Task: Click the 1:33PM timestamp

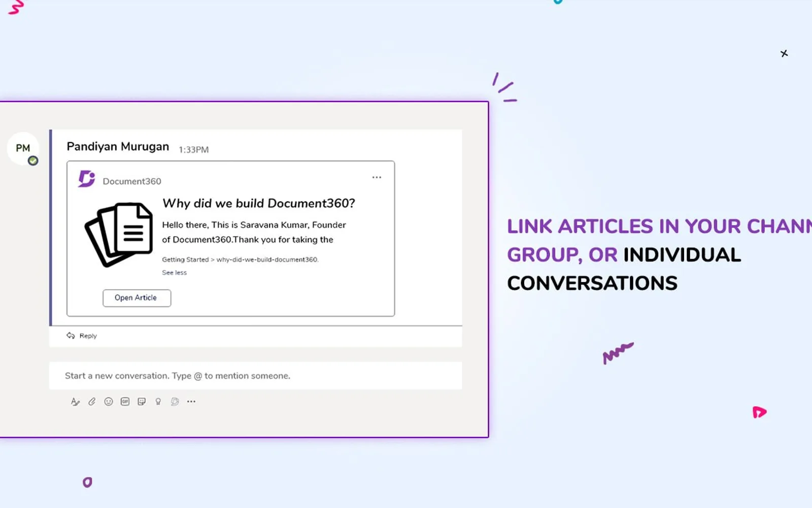Action: pyautogui.click(x=193, y=150)
